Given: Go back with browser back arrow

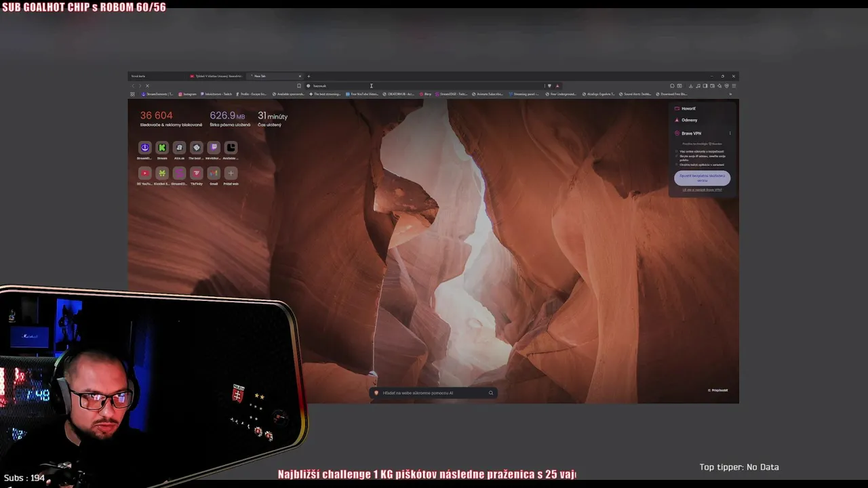Looking at the screenshot, I should 133,86.
